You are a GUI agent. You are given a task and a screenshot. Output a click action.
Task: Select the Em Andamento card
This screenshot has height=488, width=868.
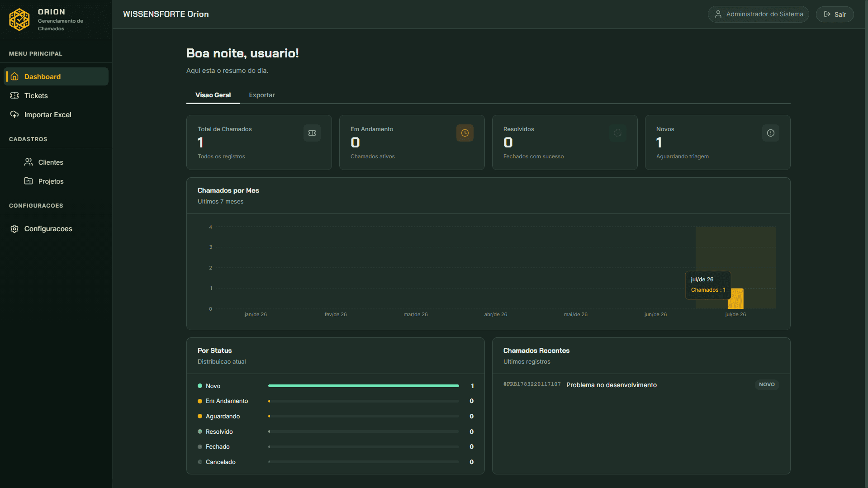(412, 142)
